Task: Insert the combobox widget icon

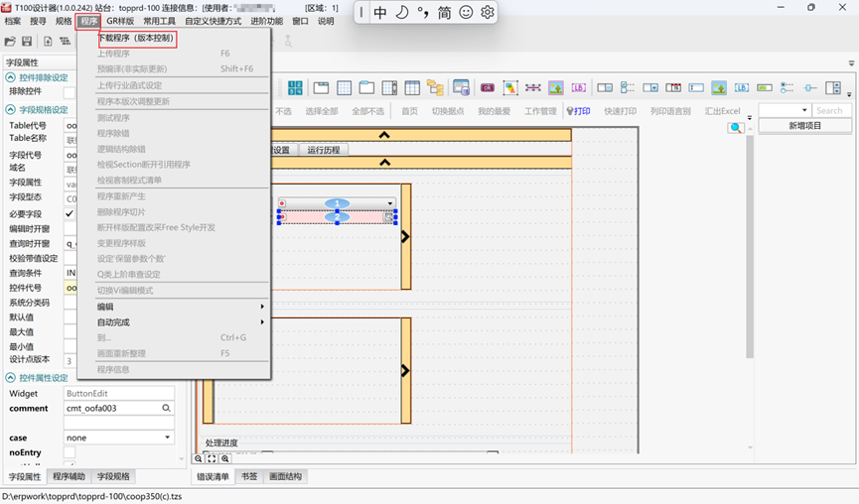Action: [650, 87]
